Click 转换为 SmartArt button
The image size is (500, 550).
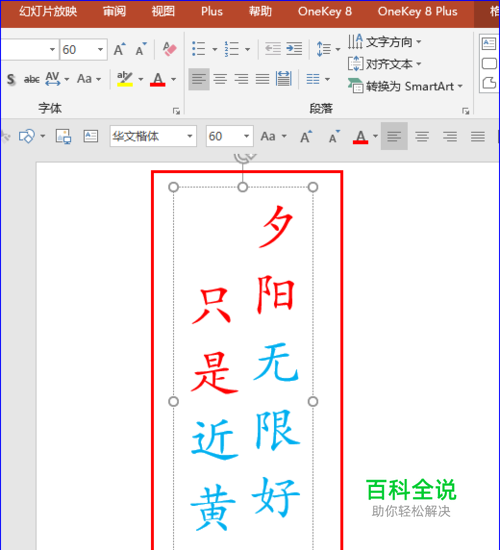tap(405, 86)
